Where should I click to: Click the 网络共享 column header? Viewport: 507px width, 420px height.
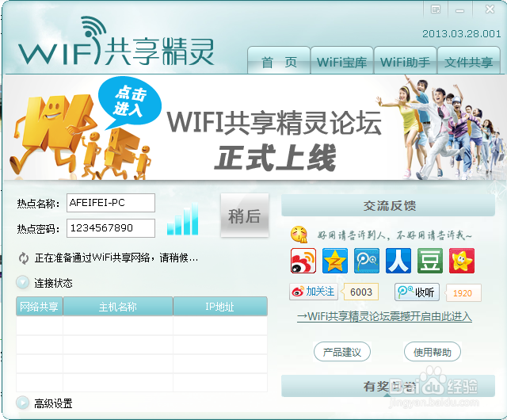[x=39, y=306]
